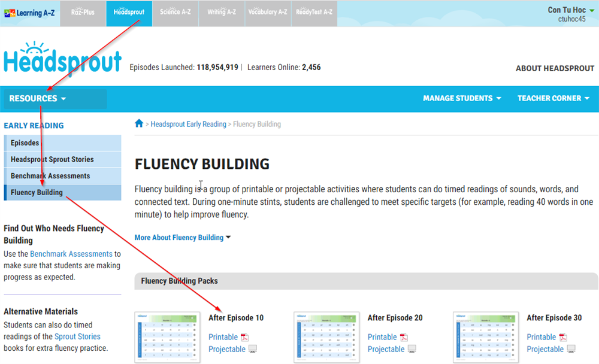Click the ctuhoc45 username text
The image size is (599, 364).
coord(571,19)
